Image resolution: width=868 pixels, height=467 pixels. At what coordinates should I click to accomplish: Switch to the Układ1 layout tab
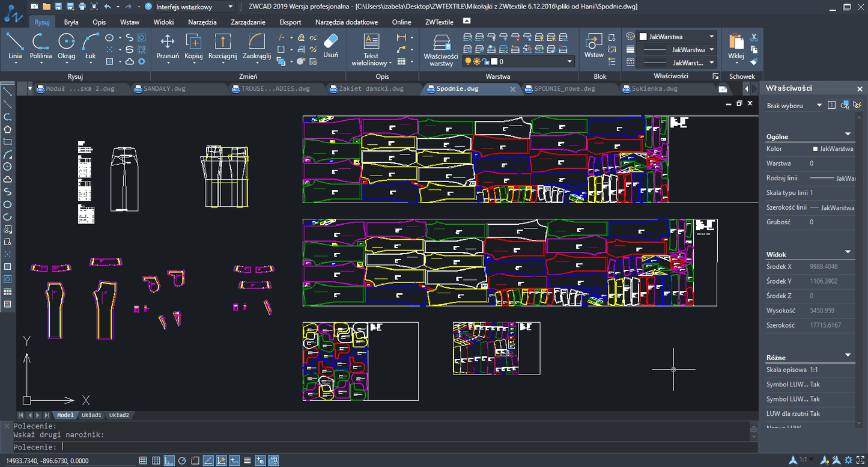point(91,415)
